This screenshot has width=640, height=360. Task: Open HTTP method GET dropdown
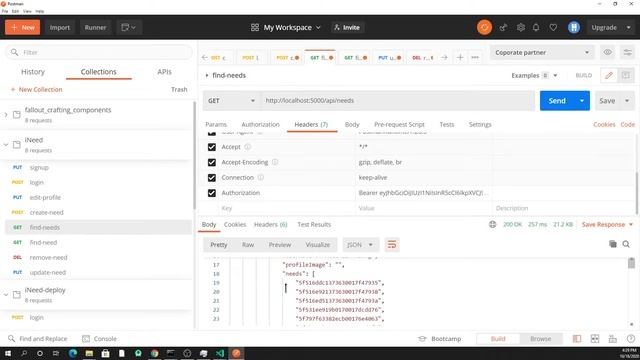tap(231, 100)
